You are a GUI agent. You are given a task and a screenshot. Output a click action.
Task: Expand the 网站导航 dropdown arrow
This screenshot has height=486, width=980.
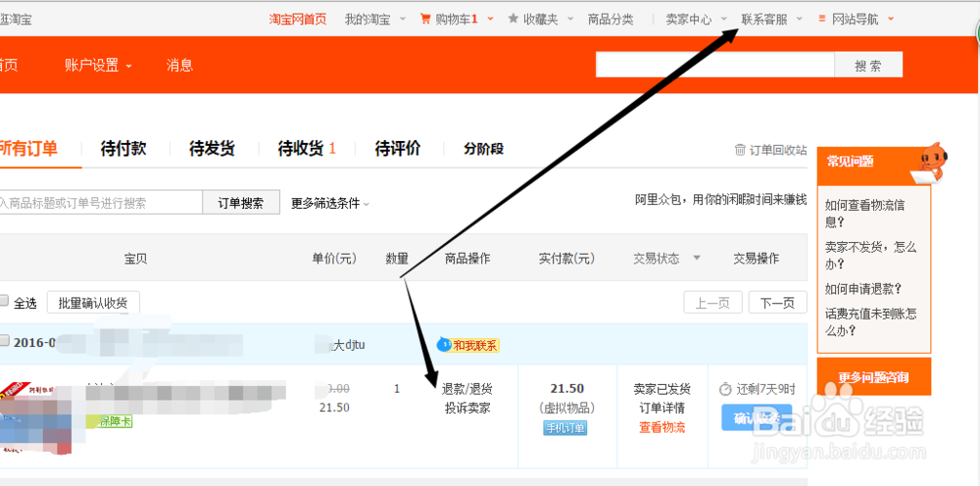(891, 19)
